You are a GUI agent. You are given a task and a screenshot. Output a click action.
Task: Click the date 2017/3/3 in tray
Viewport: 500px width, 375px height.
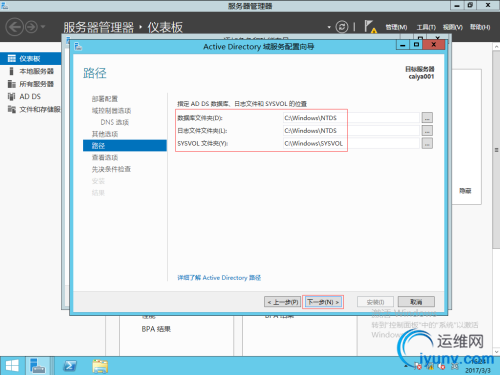click(478, 371)
